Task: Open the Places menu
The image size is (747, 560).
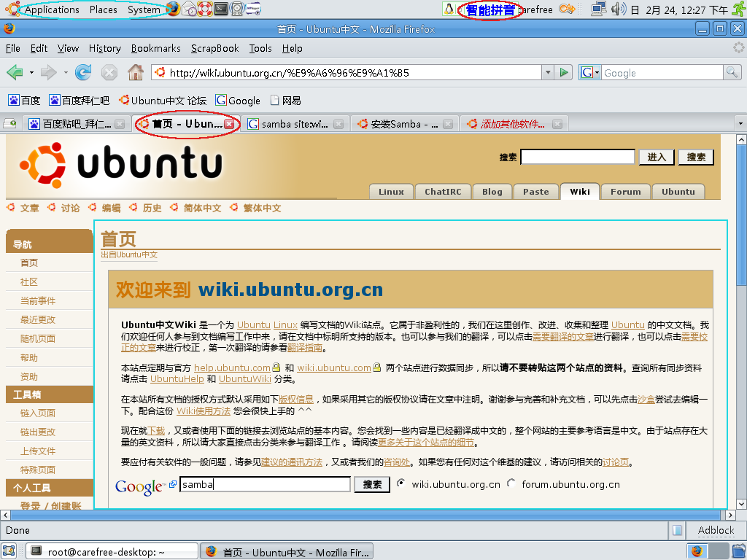Action: (103, 9)
